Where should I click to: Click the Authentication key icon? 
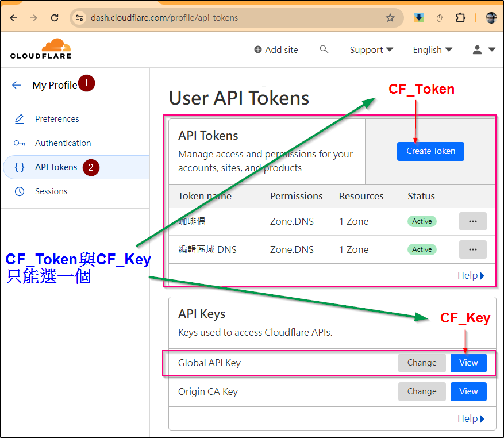(20, 143)
